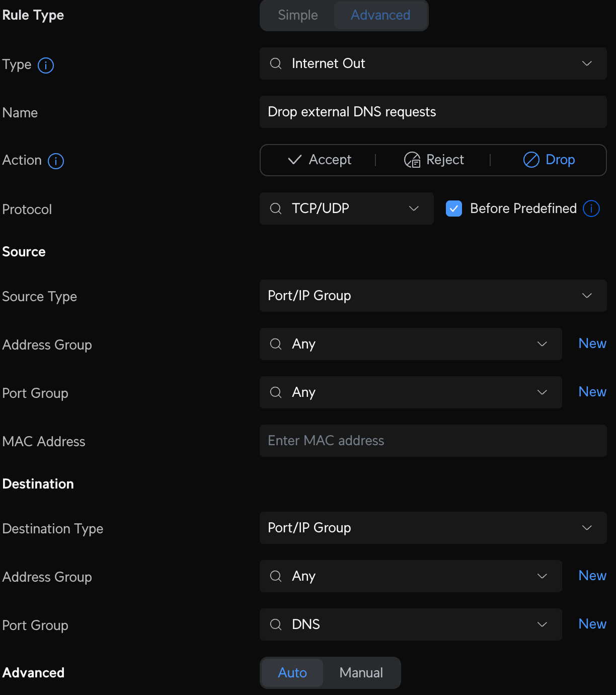616x695 pixels.
Task: Switch Rule Type to Simple
Action: point(298,15)
